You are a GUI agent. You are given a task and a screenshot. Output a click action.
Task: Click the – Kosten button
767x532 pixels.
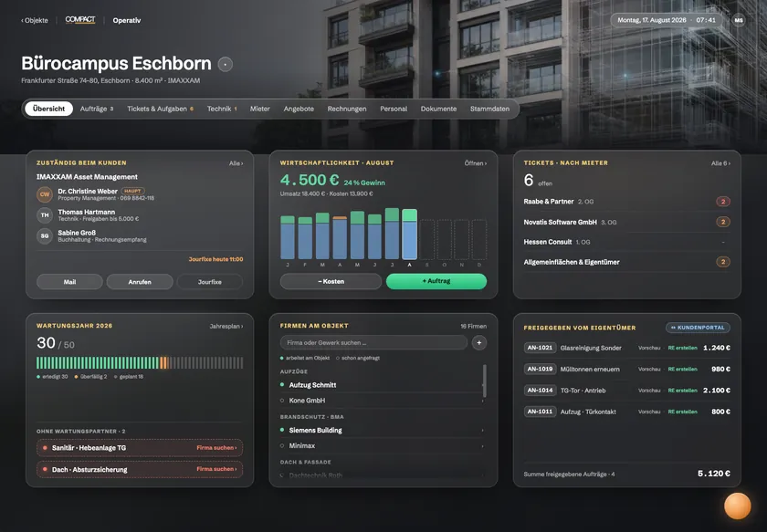click(331, 281)
